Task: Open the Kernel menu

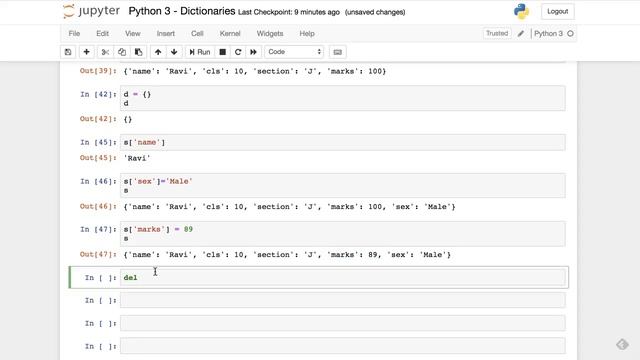Action: [x=230, y=33]
